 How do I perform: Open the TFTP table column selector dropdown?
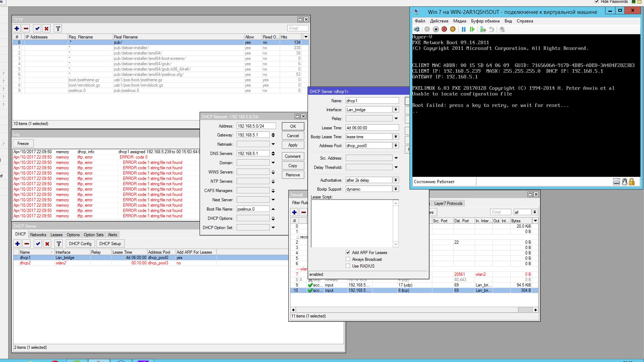[x=306, y=37]
